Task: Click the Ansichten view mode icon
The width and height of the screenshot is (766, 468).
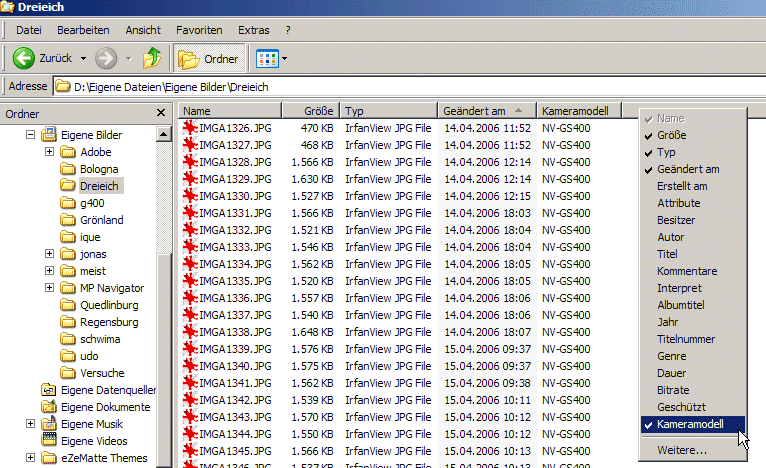Action: [x=266, y=58]
